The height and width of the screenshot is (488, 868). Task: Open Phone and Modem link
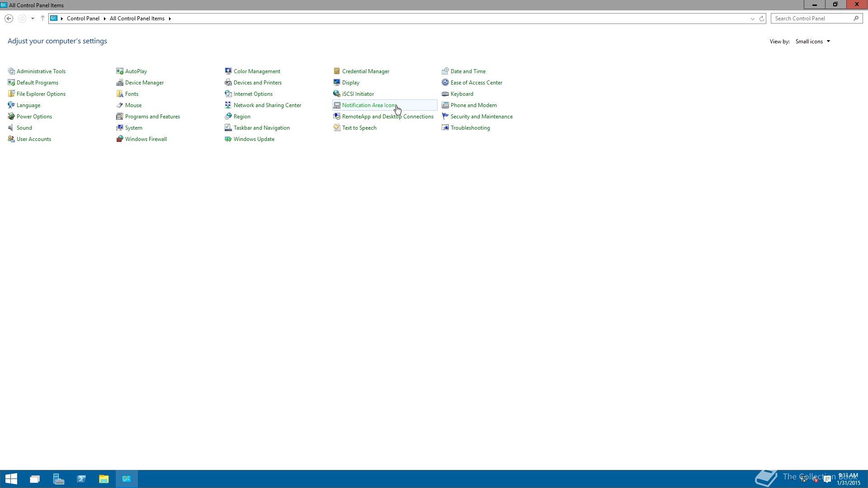(x=474, y=105)
